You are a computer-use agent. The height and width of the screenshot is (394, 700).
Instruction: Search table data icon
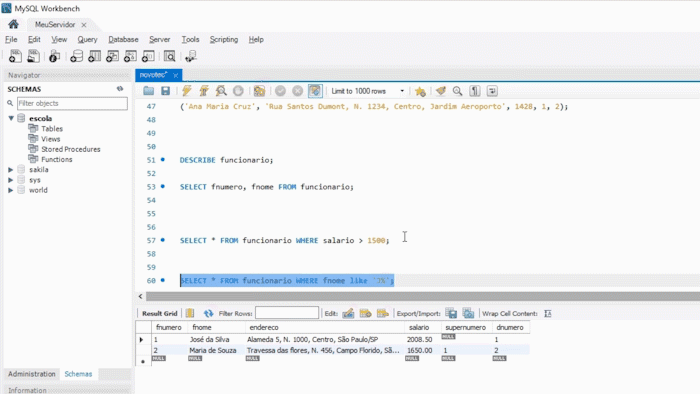coord(169,56)
